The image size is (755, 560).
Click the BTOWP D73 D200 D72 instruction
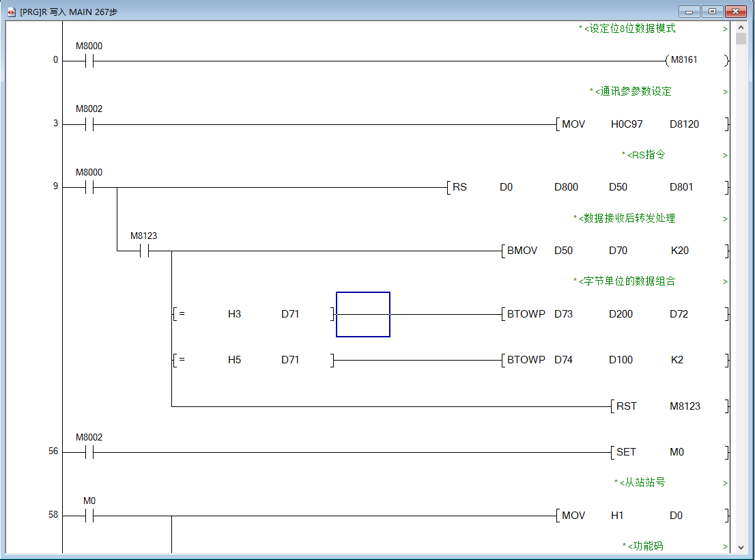pos(614,314)
